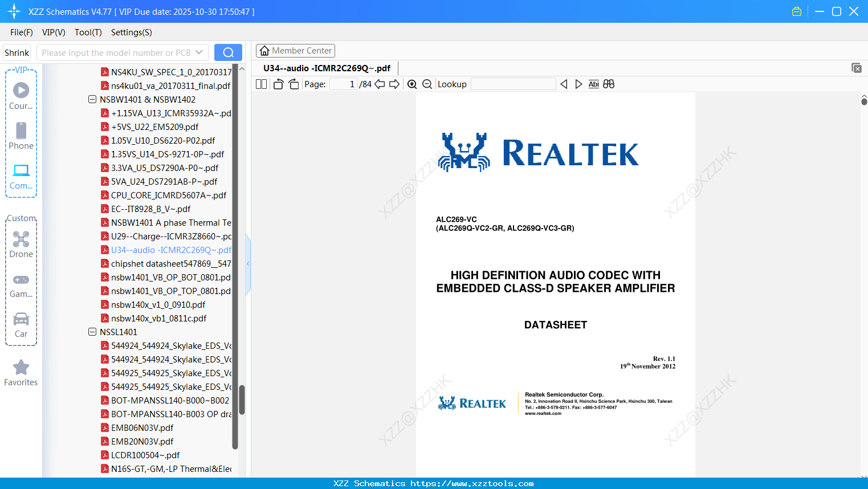Go to previous PDF page arrow
868x489 pixels.
(x=380, y=84)
